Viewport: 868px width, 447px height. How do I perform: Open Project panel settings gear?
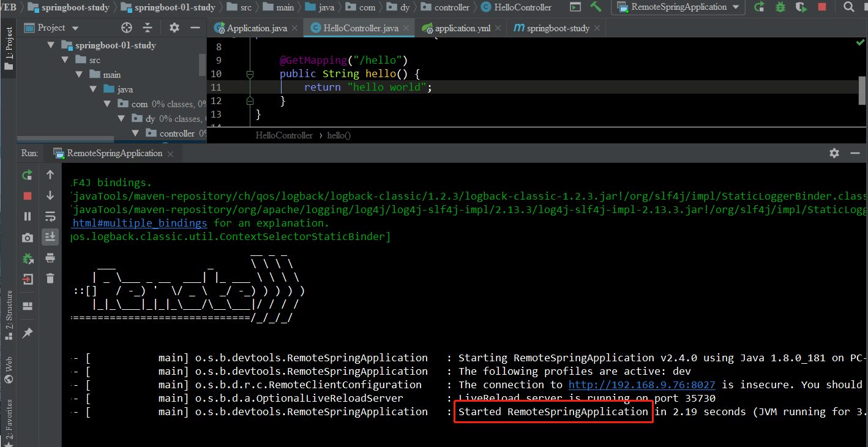(174, 28)
